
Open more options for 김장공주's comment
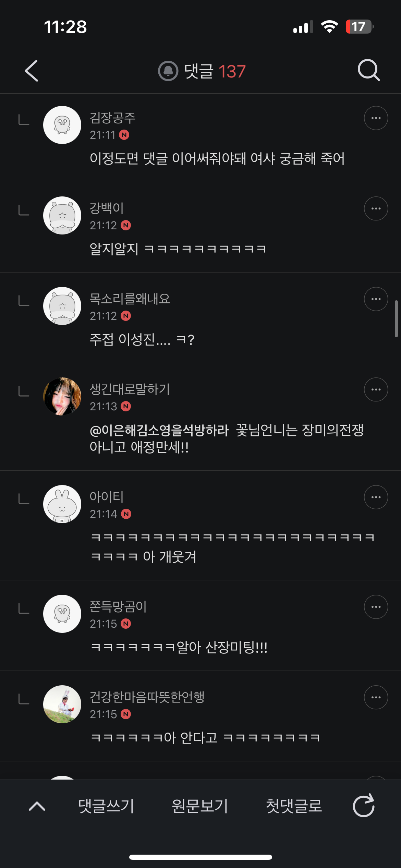[x=376, y=118]
